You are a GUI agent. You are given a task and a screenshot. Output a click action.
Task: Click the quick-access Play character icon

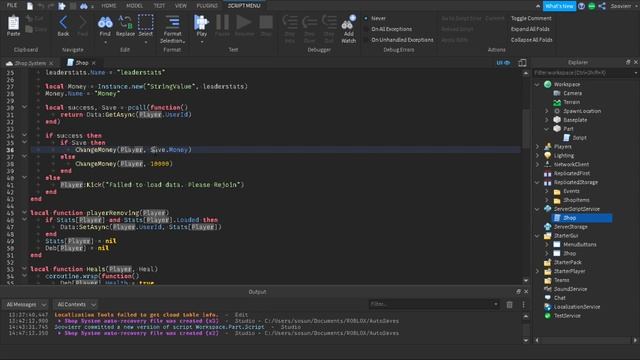(x=62, y=6)
